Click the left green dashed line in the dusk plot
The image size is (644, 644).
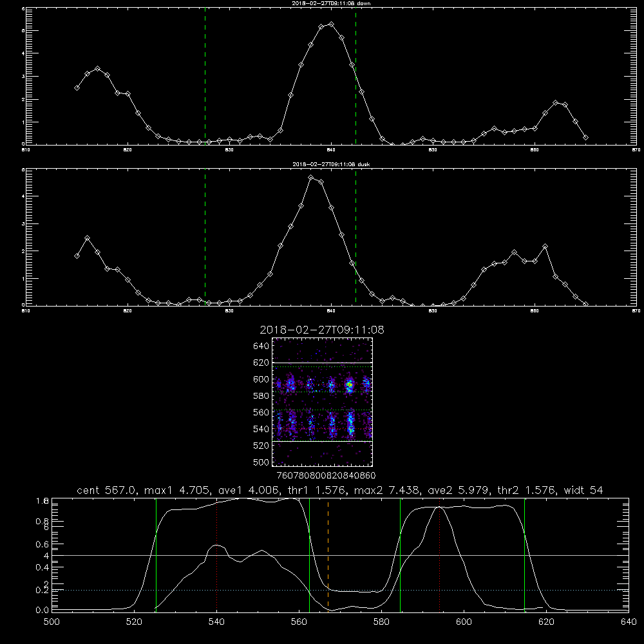(x=205, y=237)
